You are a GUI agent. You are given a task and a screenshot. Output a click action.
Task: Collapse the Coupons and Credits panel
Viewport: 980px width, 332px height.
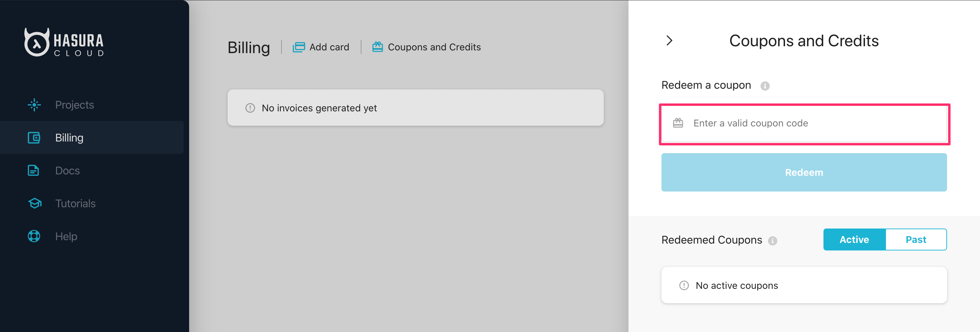click(x=669, y=40)
